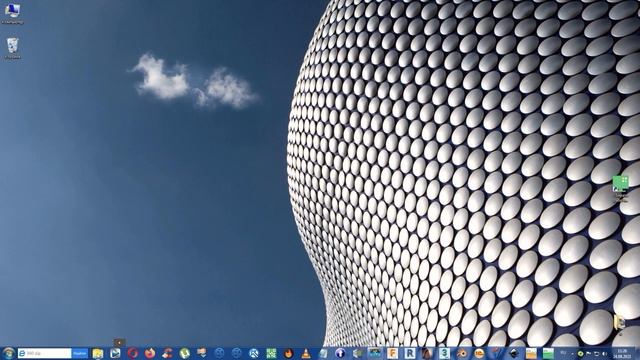The width and height of the screenshot is (640, 360).
Task: Show hidden tray icons arrow
Action: 572,353
